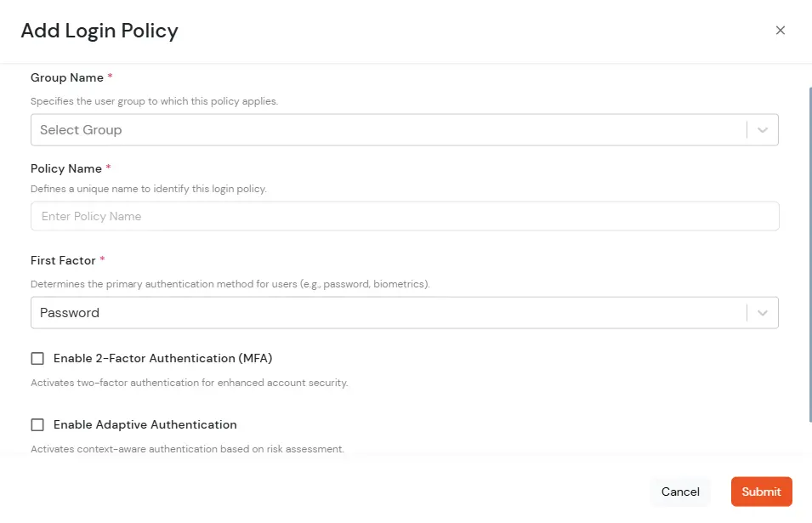Click the chevron icon on Select Group
The image size is (812, 523).
tap(762, 129)
